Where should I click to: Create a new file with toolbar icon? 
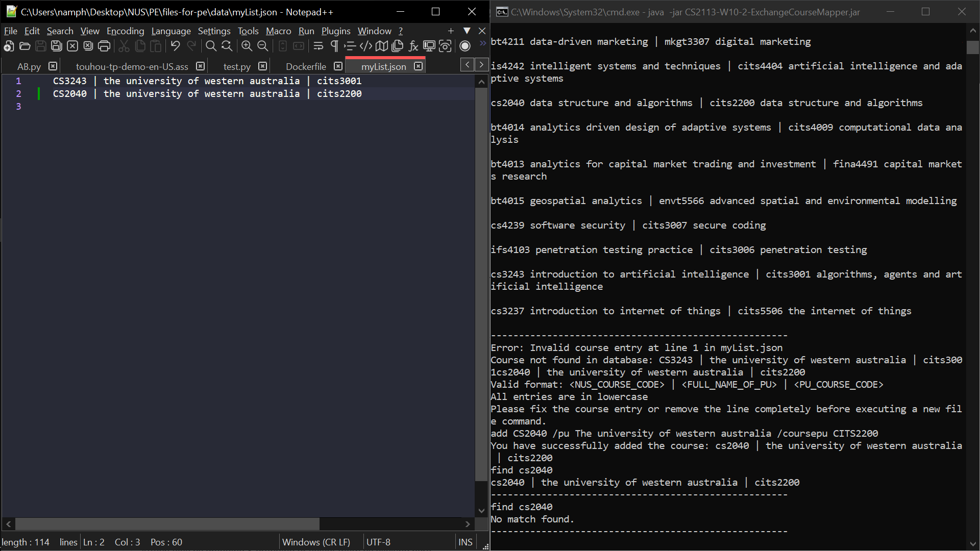(x=9, y=46)
